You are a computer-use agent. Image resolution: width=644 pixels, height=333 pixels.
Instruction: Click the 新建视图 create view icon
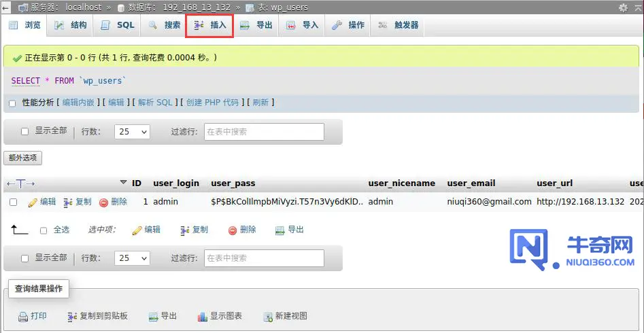click(268, 317)
